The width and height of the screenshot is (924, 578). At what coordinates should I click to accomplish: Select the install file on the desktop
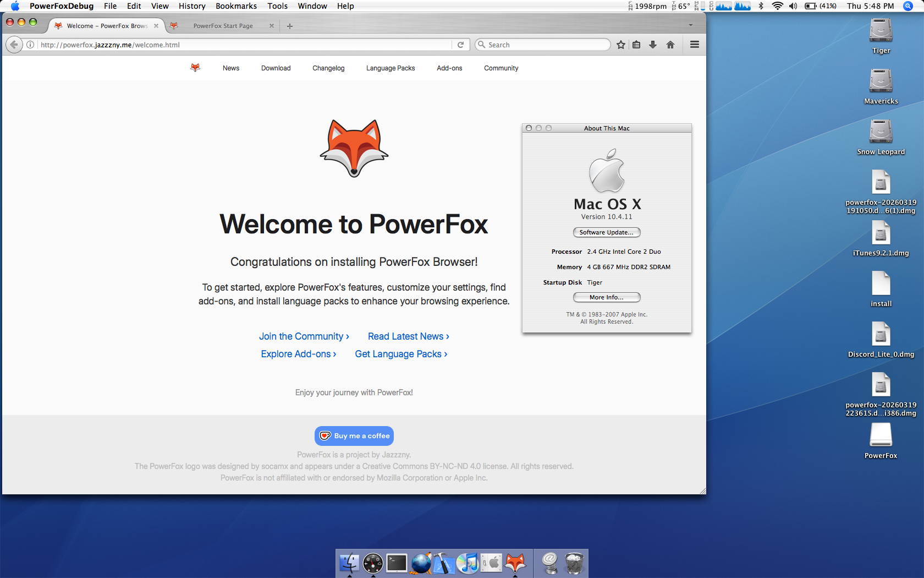881,289
